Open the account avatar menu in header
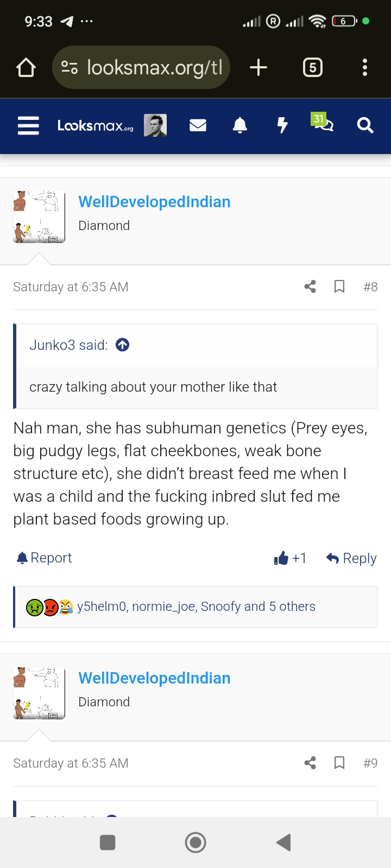 click(155, 125)
